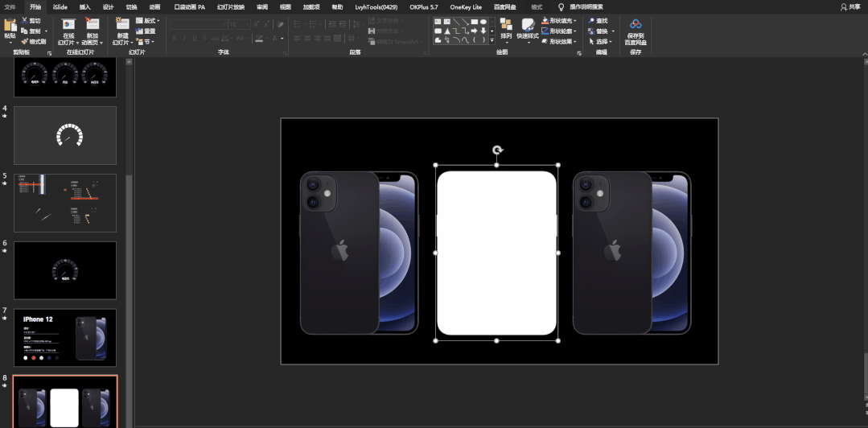Open the Format (格式) tab

coord(537,6)
